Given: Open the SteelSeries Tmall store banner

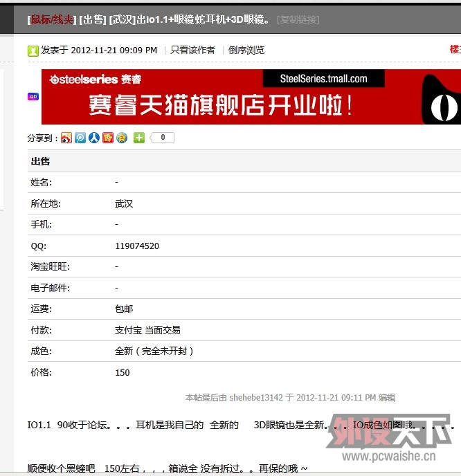Looking at the screenshot, I should [x=251, y=97].
